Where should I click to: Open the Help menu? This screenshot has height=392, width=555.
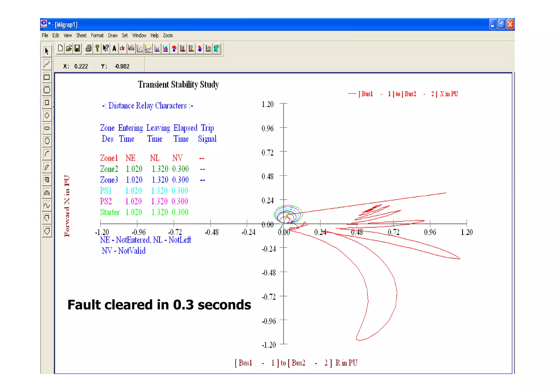(154, 35)
